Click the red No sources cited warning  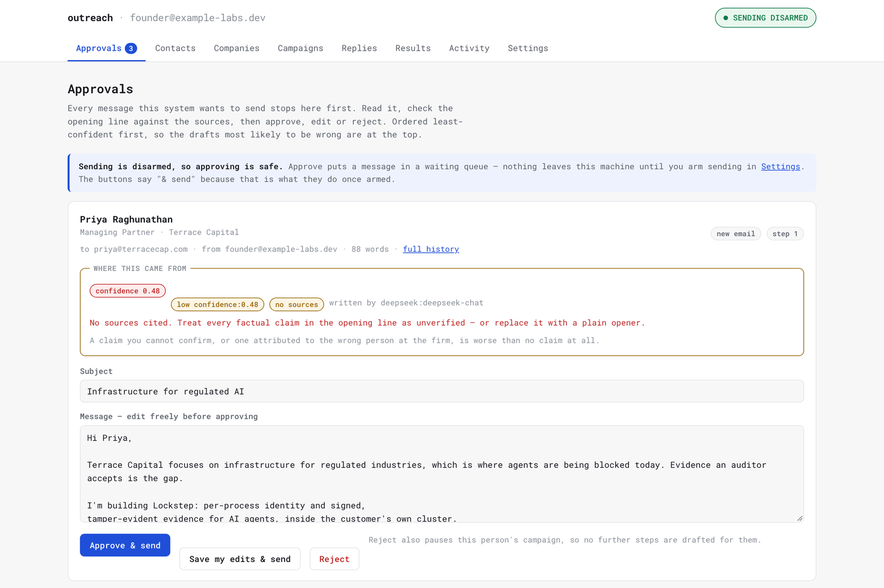click(x=367, y=323)
